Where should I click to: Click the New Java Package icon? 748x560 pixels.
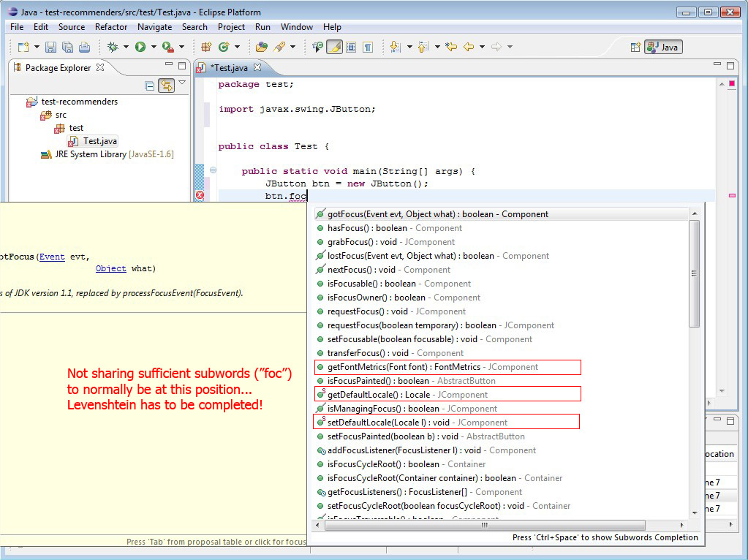pos(206,47)
